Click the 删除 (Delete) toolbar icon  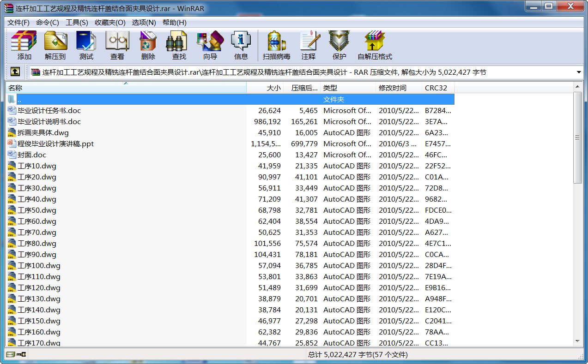tap(148, 45)
